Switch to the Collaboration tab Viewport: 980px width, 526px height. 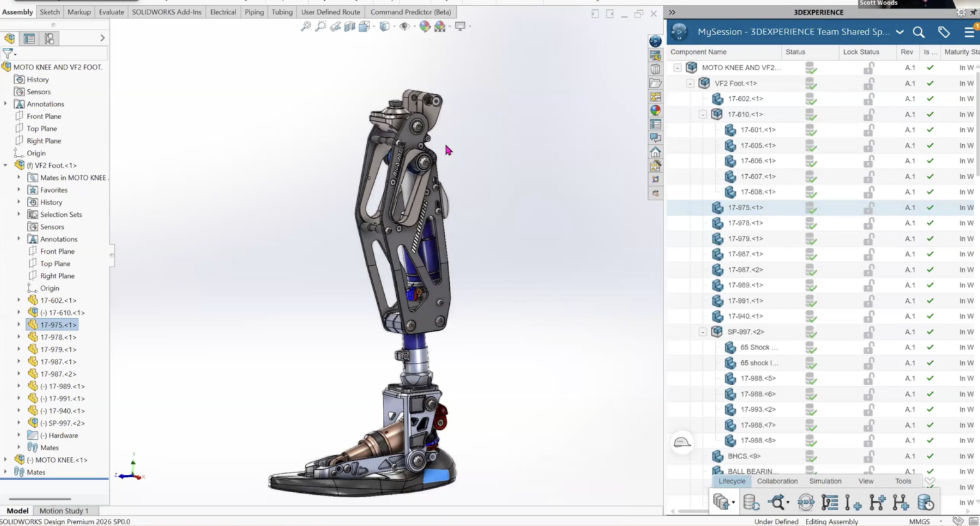coord(777,481)
